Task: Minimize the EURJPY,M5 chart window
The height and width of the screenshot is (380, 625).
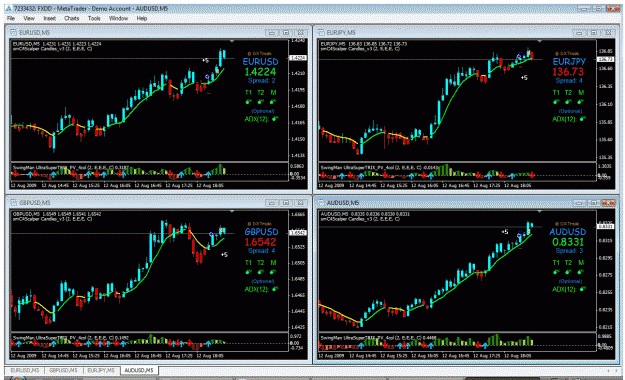Action: 579,33
